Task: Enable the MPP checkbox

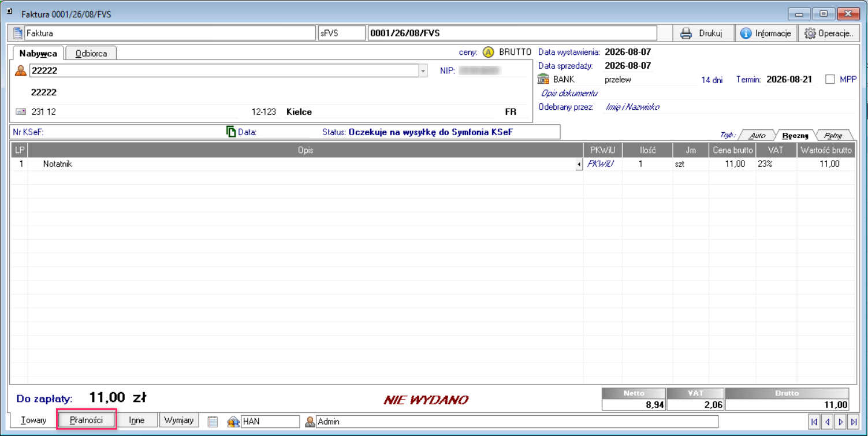Action: 830,80
